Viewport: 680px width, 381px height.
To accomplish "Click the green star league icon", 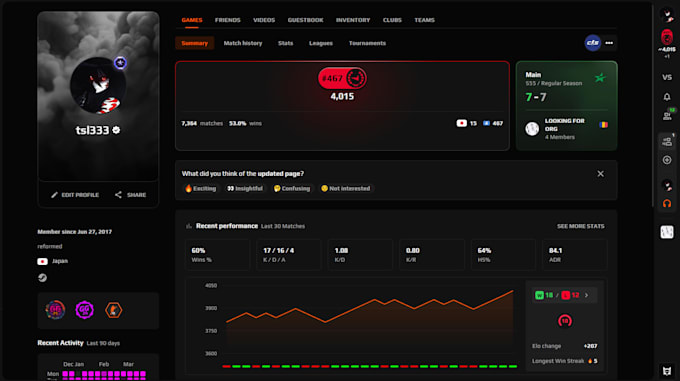I will (600, 78).
